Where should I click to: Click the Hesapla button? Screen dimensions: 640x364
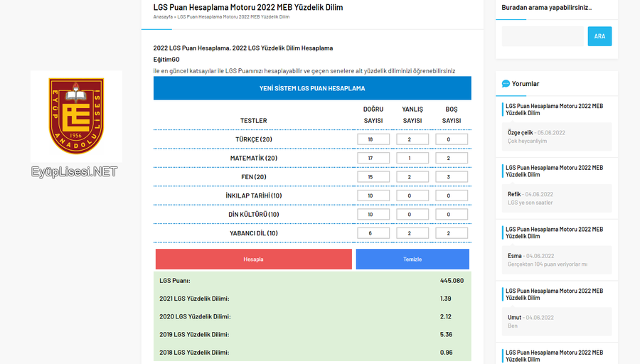coord(253,259)
